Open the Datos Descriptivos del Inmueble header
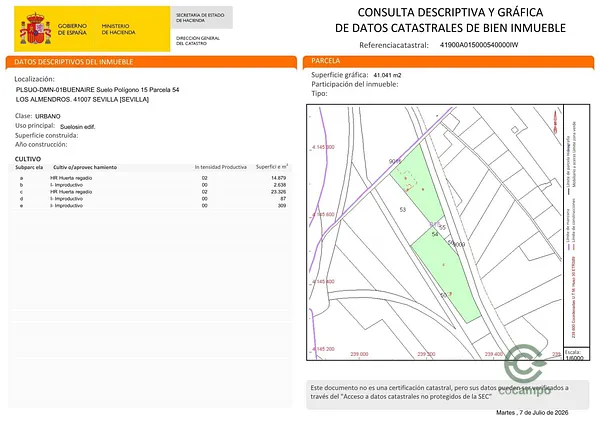Screen dimensions: 600x424 point(151,62)
